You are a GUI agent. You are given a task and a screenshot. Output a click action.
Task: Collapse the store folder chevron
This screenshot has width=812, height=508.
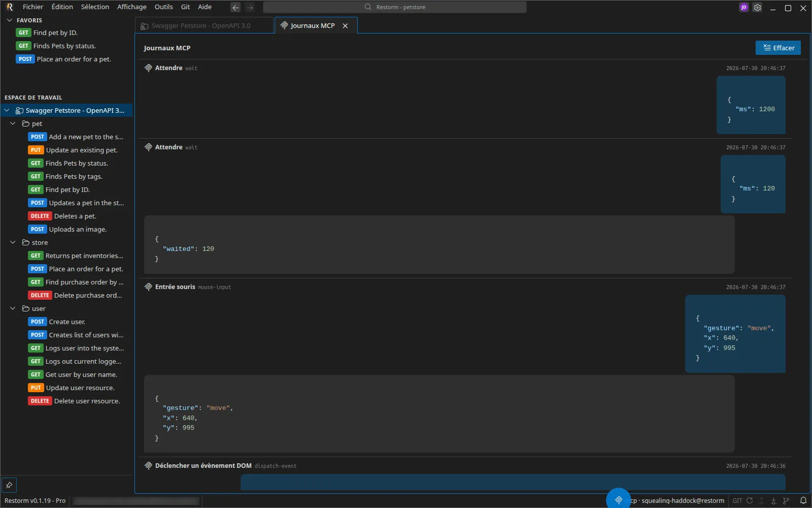[x=13, y=242]
